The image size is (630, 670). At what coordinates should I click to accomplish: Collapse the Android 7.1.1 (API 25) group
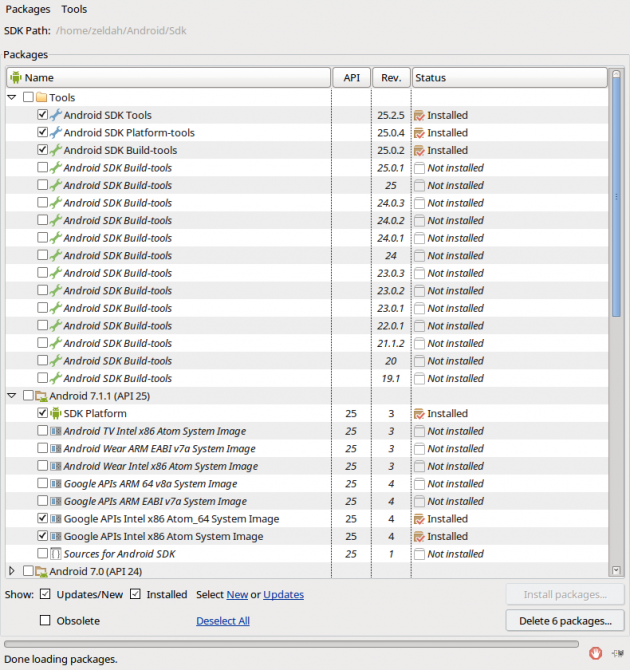coord(12,396)
